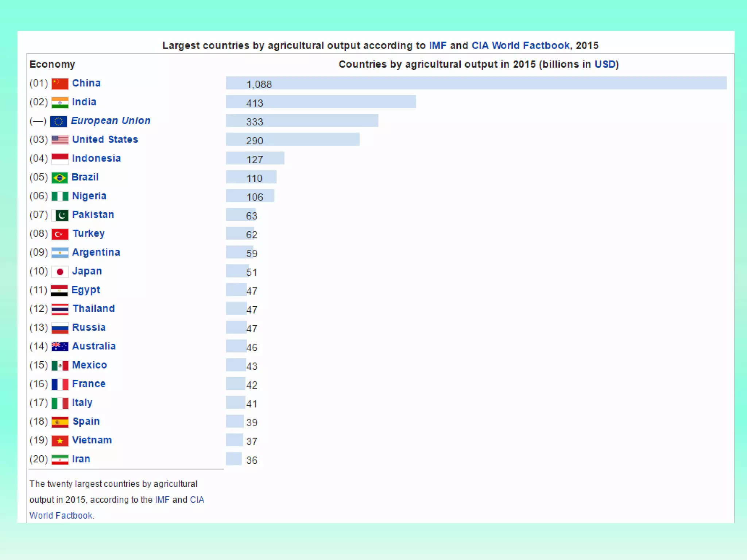Click China's 1,088 output bar
The height and width of the screenshot is (560, 747).
click(476, 83)
